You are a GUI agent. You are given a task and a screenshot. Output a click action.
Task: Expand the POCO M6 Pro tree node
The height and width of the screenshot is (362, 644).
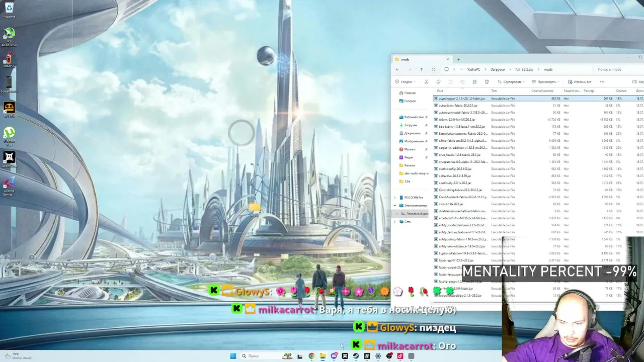395,198
